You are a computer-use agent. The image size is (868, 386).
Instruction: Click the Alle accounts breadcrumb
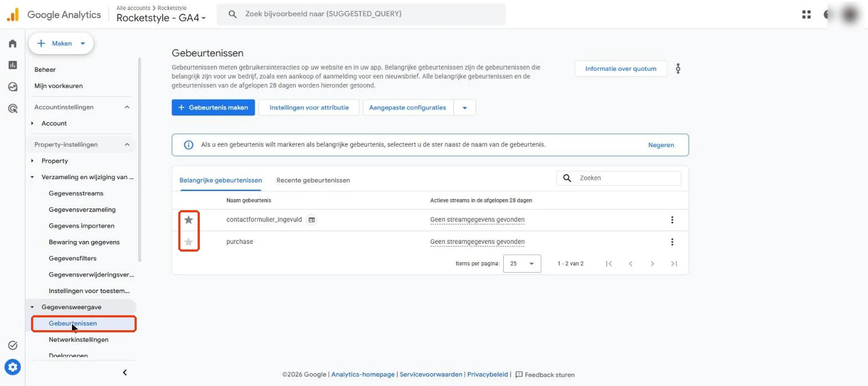tap(133, 8)
